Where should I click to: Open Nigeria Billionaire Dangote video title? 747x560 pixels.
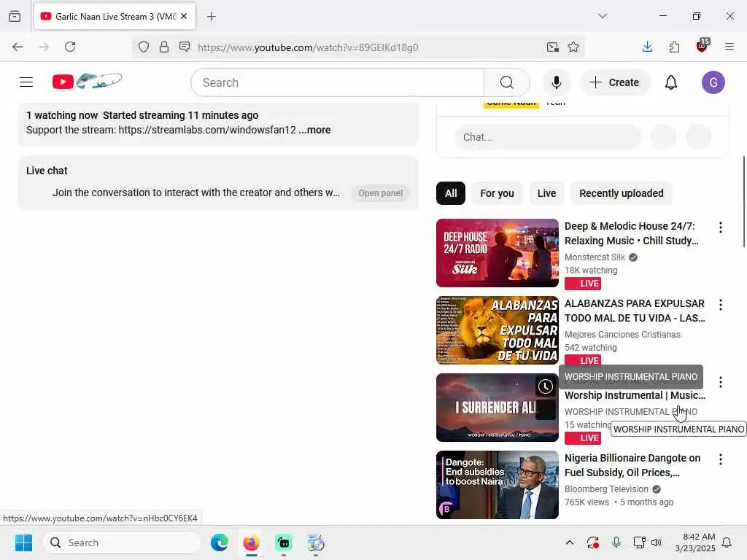point(632,465)
